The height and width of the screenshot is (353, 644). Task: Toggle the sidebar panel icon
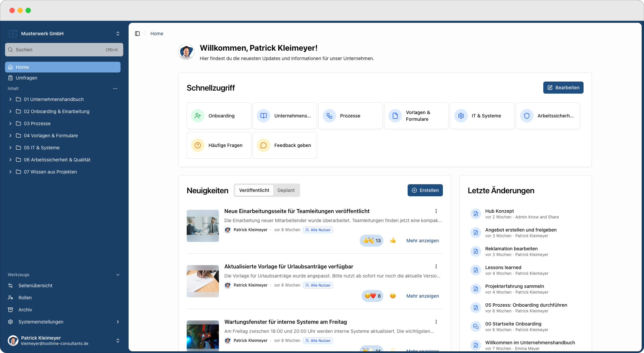(x=137, y=34)
